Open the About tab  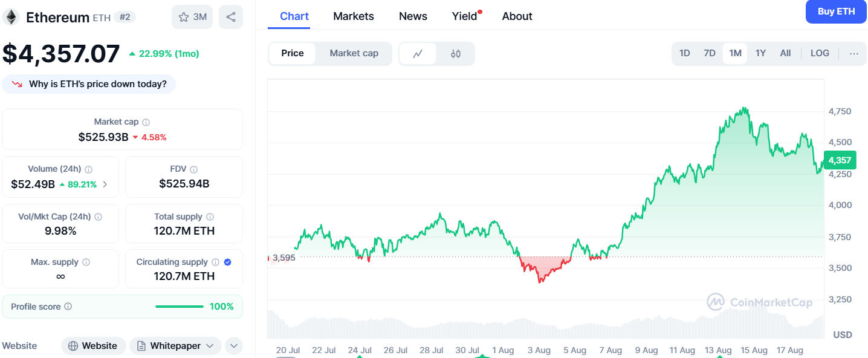[x=517, y=16]
